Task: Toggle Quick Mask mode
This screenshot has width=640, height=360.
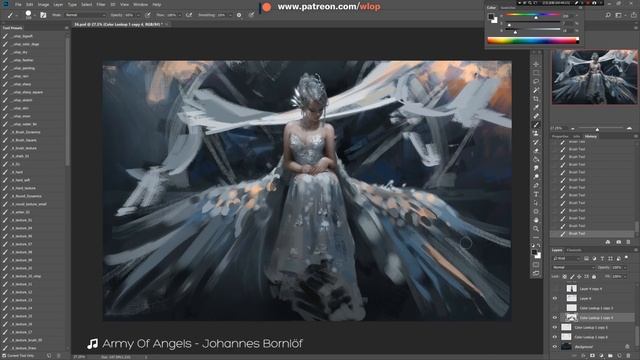Action: pos(536,265)
